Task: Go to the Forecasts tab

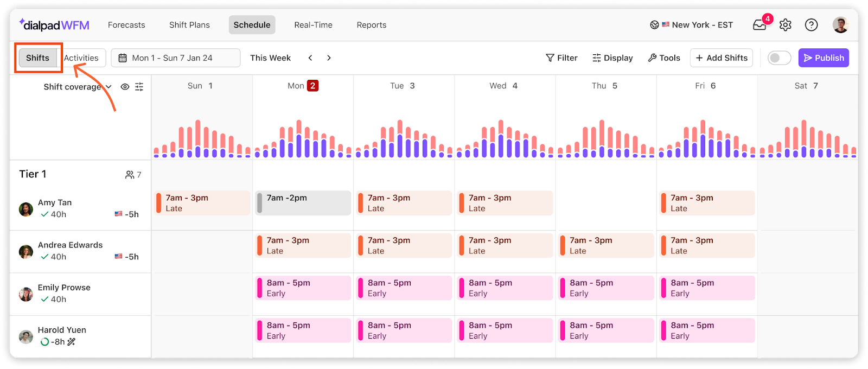Action: tap(126, 25)
